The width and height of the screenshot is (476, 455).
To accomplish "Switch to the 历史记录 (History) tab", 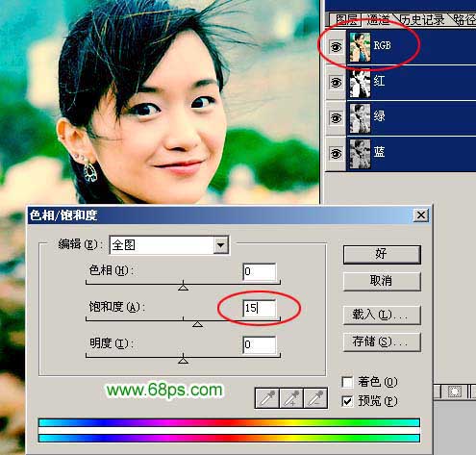I will [423, 20].
